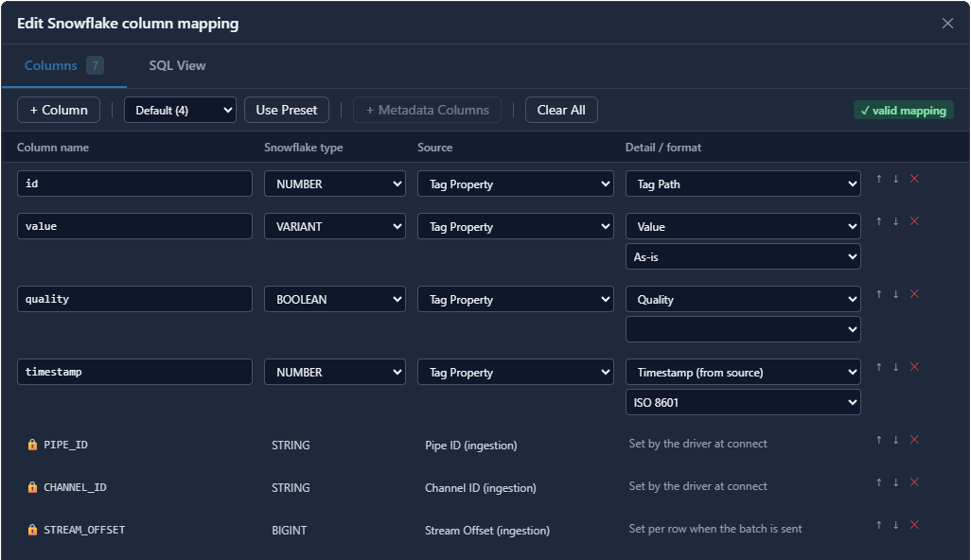Click the + Metadata Columns button
This screenshot has width=971, height=560.
point(427,110)
